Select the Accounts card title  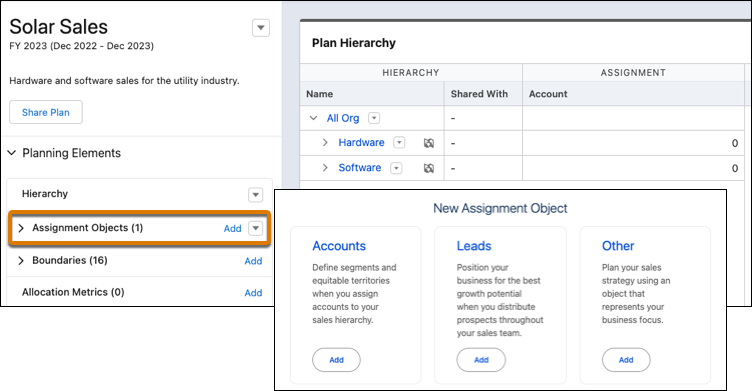339,246
